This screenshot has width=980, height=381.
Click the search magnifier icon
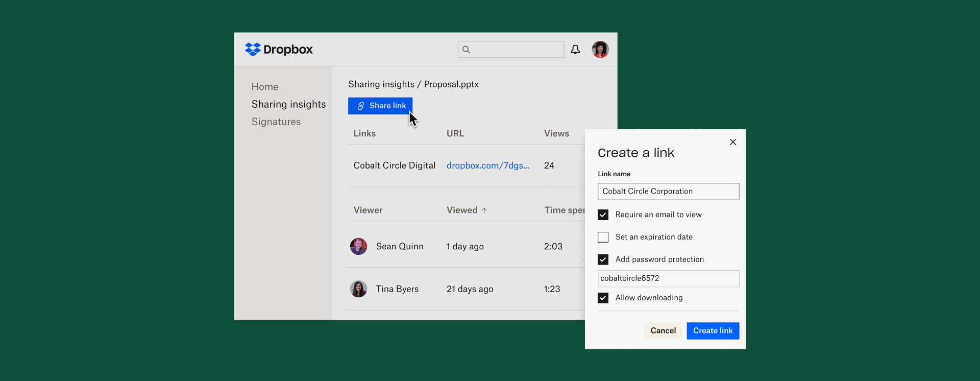(466, 50)
